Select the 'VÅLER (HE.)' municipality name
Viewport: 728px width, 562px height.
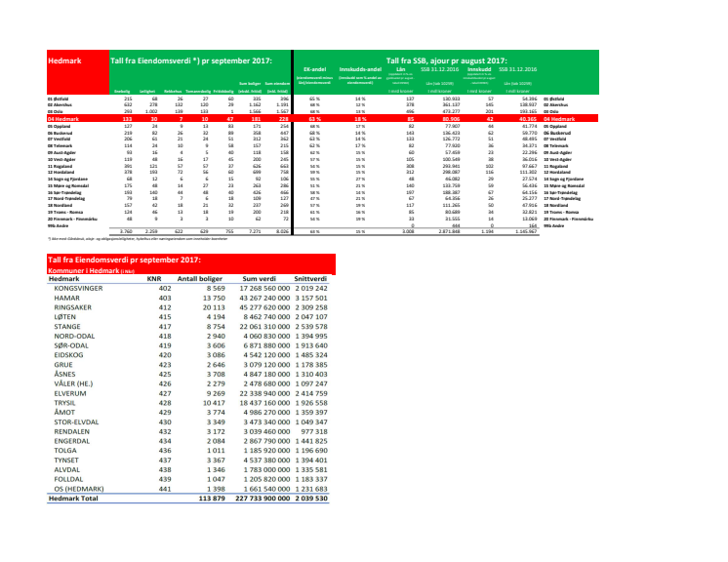pos(73,383)
